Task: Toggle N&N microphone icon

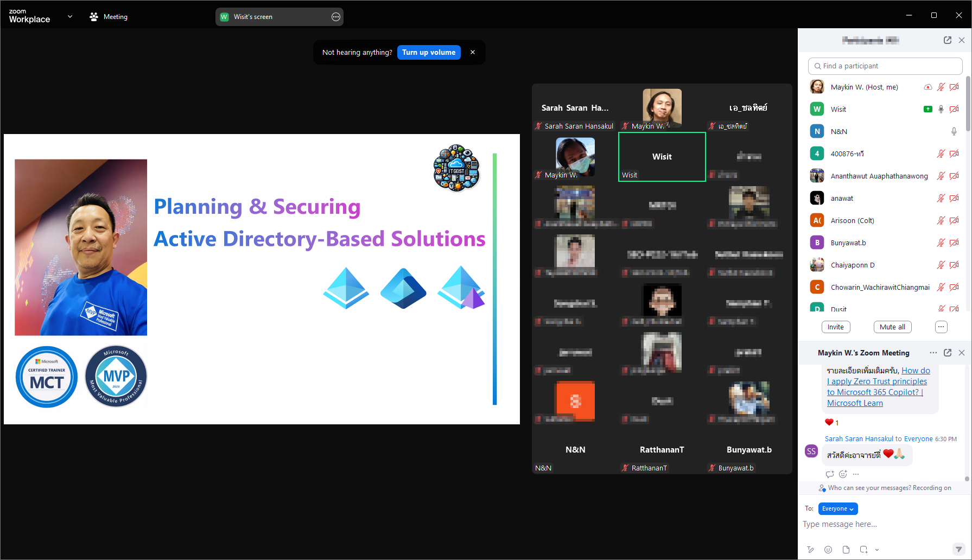Action: tap(954, 131)
